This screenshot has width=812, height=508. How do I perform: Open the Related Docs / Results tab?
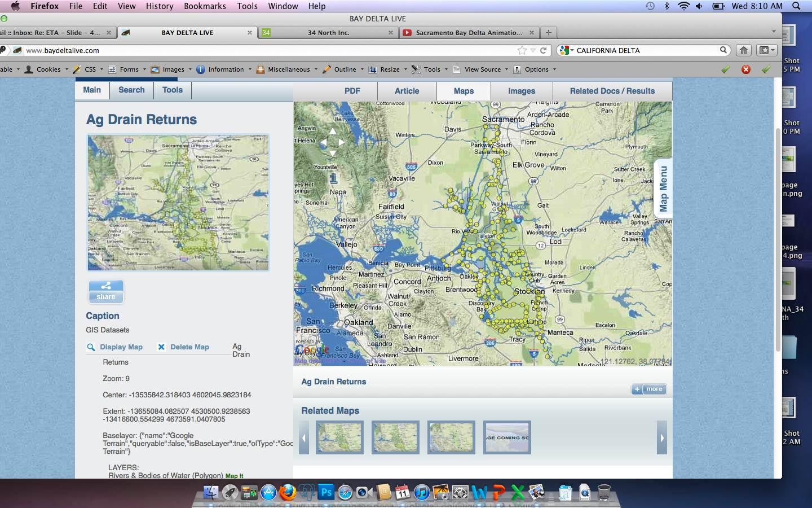(612, 91)
